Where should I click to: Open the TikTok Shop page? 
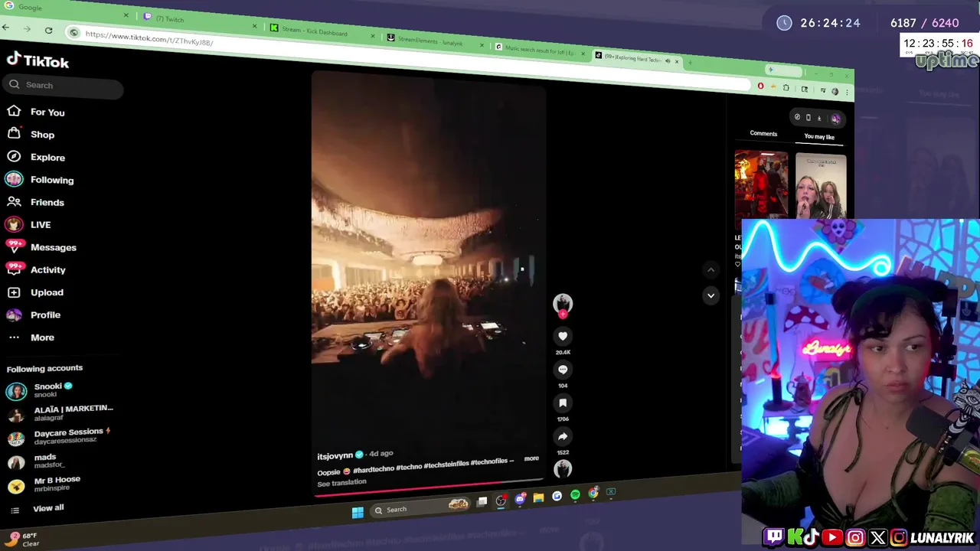coord(31,134)
